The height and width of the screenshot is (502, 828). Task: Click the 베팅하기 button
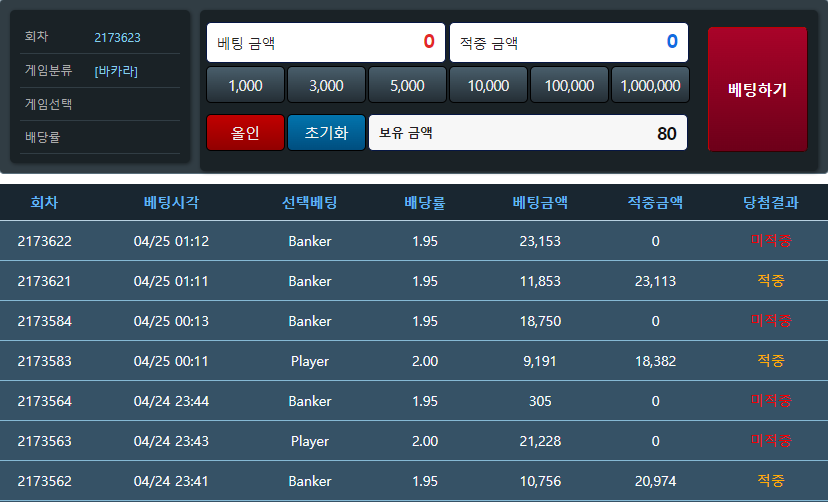757,89
